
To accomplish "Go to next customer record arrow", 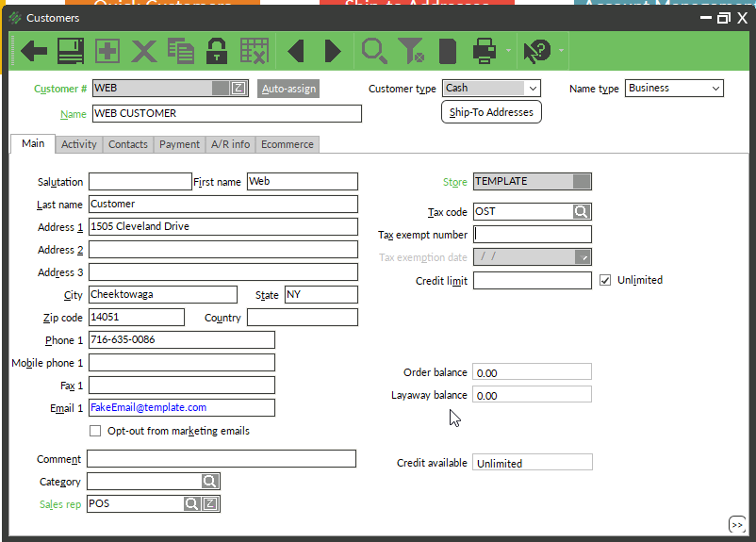I will pos(333,51).
